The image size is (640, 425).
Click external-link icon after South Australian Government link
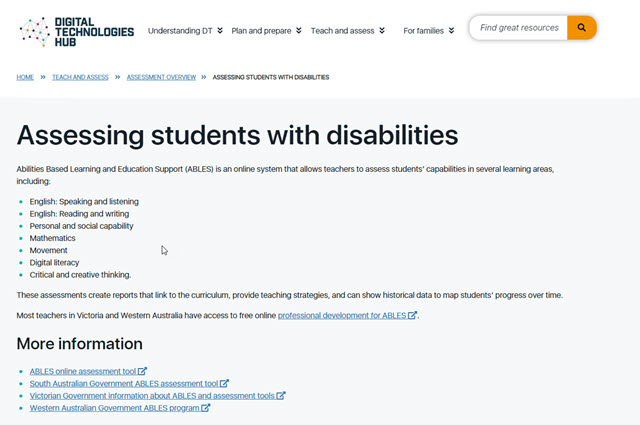pos(224,383)
